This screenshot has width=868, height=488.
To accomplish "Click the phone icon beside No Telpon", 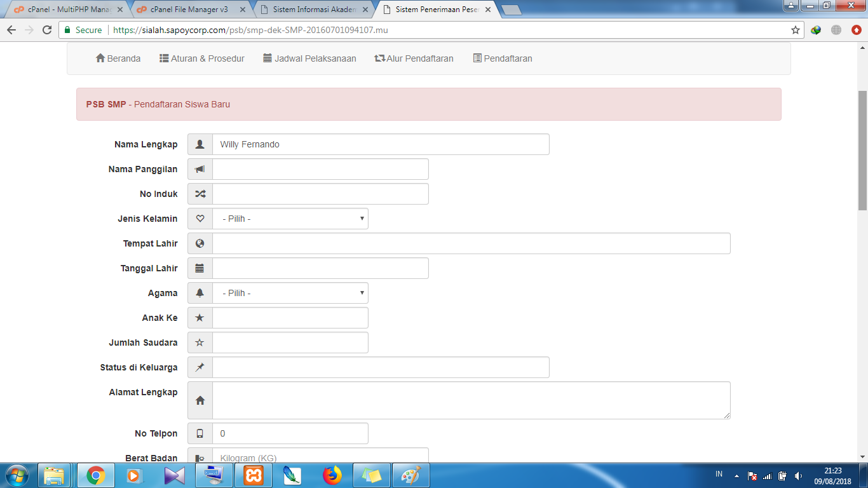I will (x=200, y=433).
